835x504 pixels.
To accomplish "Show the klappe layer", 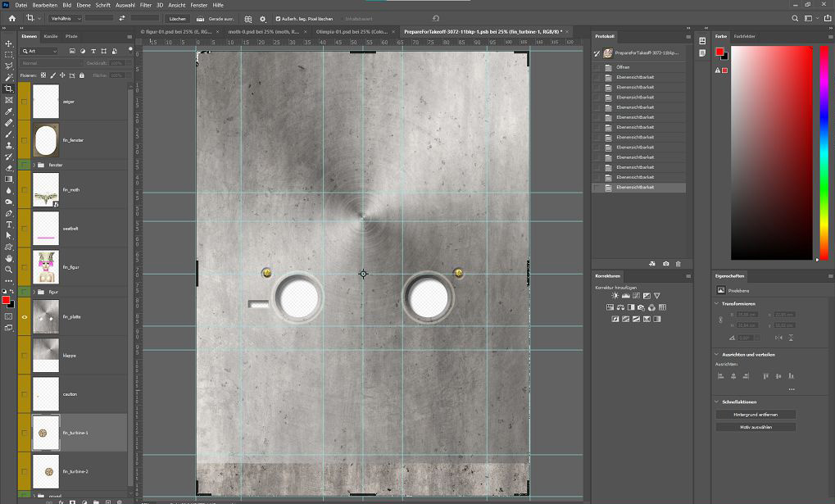I will [x=24, y=356].
